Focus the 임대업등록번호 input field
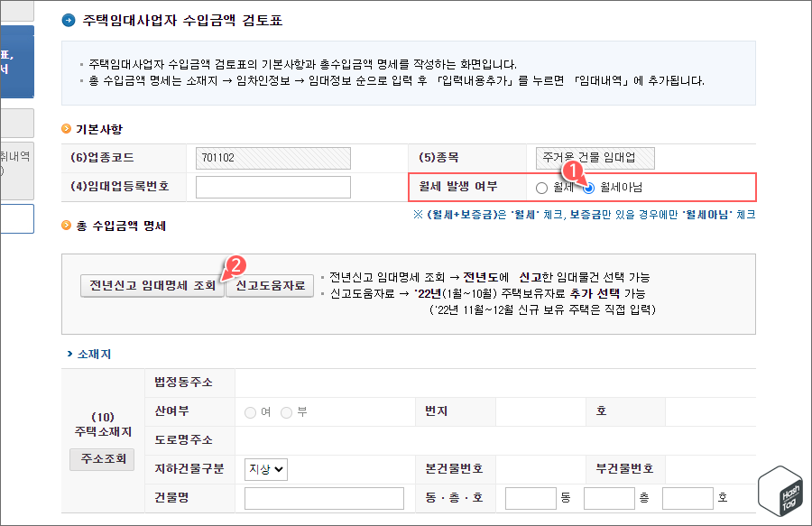The width and height of the screenshot is (812, 526). (x=272, y=188)
